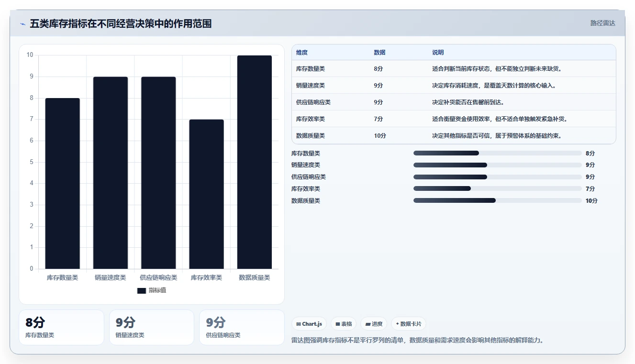Click description starting 适合衡量资金使用效率

[x=500, y=119]
